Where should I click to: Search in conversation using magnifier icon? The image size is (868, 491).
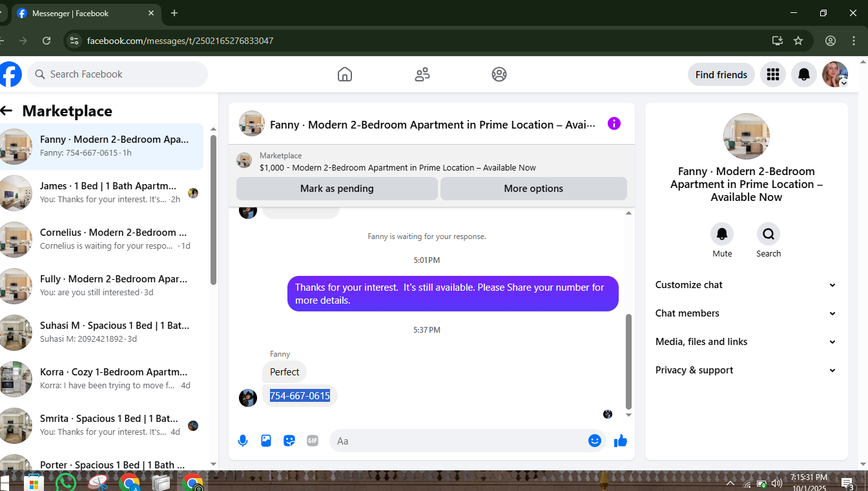769,233
